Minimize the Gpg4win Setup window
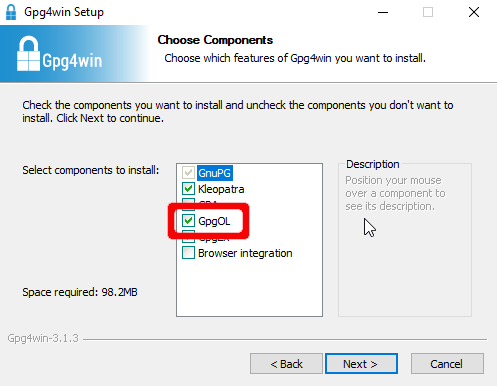Viewport: 497px width, 386px height. click(x=383, y=12)
